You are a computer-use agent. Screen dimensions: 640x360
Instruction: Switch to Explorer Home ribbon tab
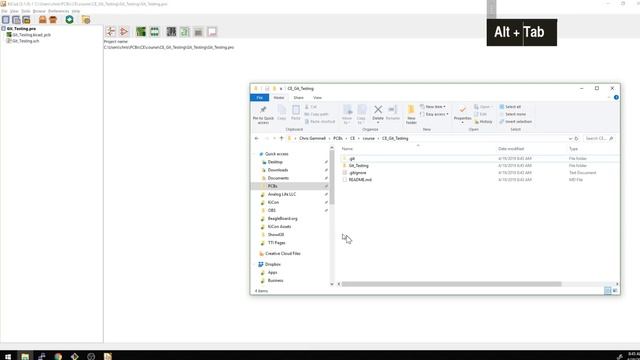click(279, 98)
